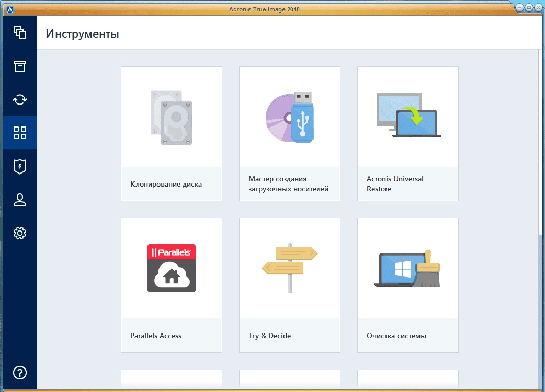Open Очистка системы label
The image size is (545, 392).
(x=396, y=336)
